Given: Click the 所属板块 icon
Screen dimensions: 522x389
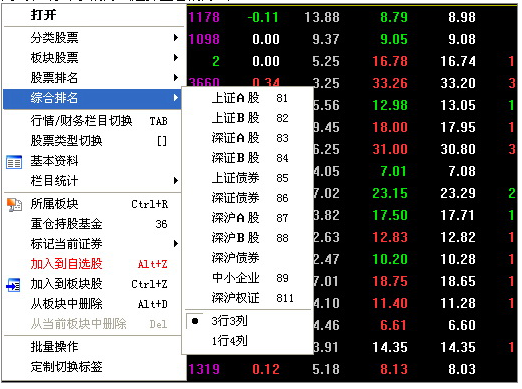Looking at the screenshot, I should click(x=14, y=205).
